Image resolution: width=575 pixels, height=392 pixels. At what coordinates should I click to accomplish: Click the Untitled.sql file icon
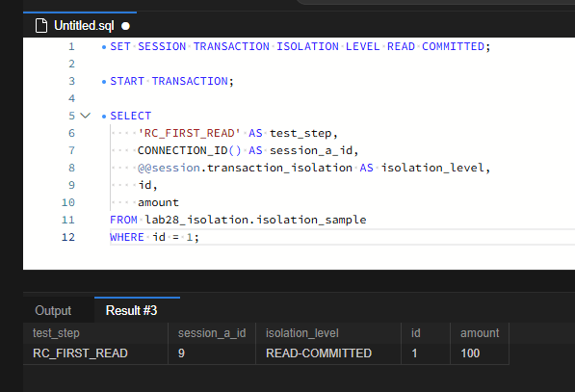click(x=41, y=26)
